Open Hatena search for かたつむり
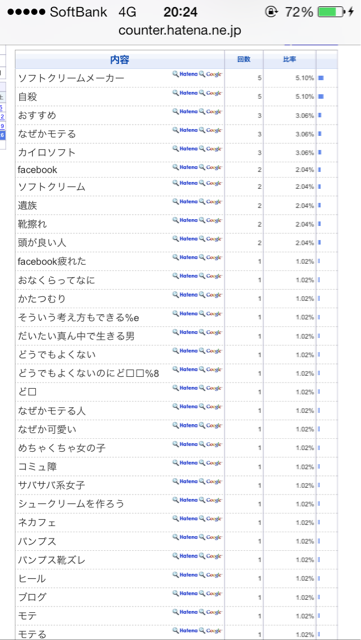Screen dimensions: 361x640 click(x=185, y=294)
